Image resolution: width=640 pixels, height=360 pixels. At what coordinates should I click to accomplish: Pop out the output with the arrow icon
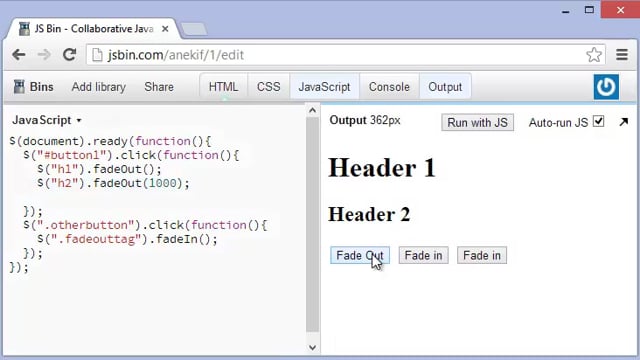623,122
